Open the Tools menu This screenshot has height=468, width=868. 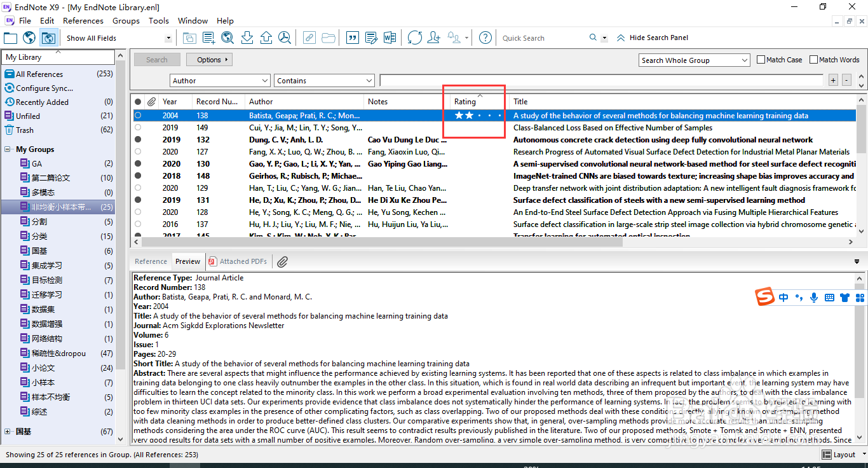pyautogui.click(x=159, y=20)
